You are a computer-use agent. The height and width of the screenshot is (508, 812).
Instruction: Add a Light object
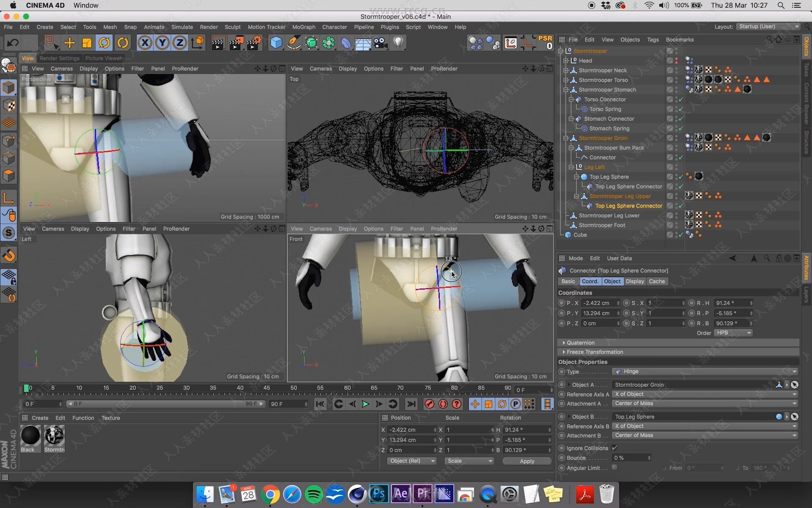[398, 42]
